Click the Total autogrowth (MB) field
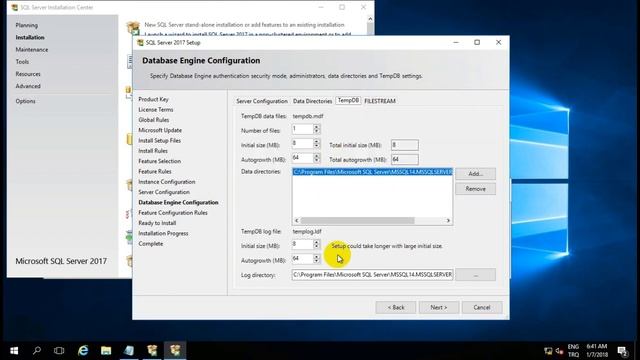The height and width of the screenshot is (360, 640). [x=404, y=160]
